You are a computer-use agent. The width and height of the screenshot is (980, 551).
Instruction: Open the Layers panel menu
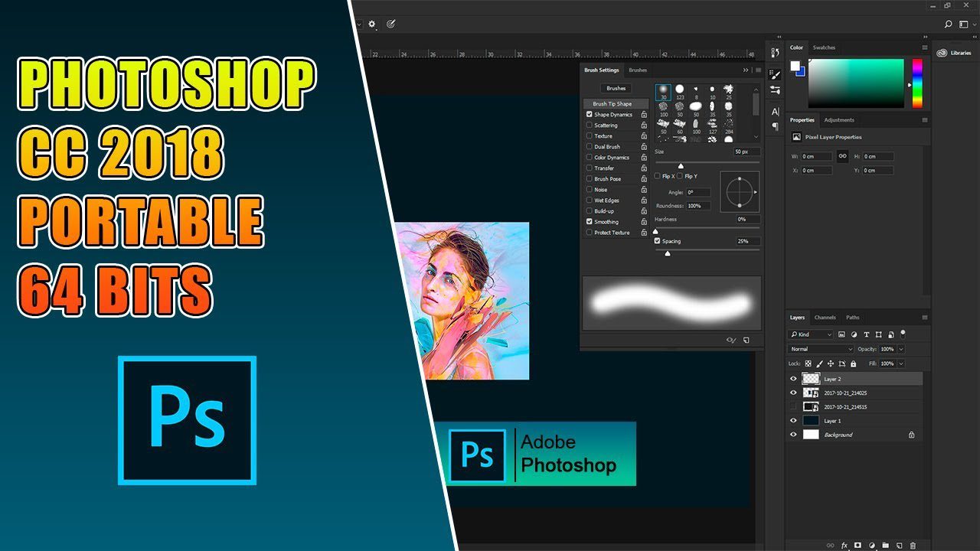(925, 317)
